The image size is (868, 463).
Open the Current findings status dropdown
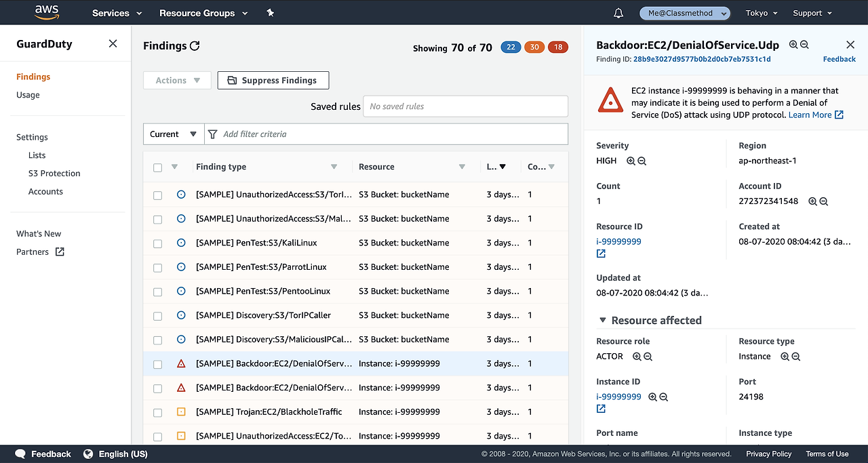click(174, 134)
